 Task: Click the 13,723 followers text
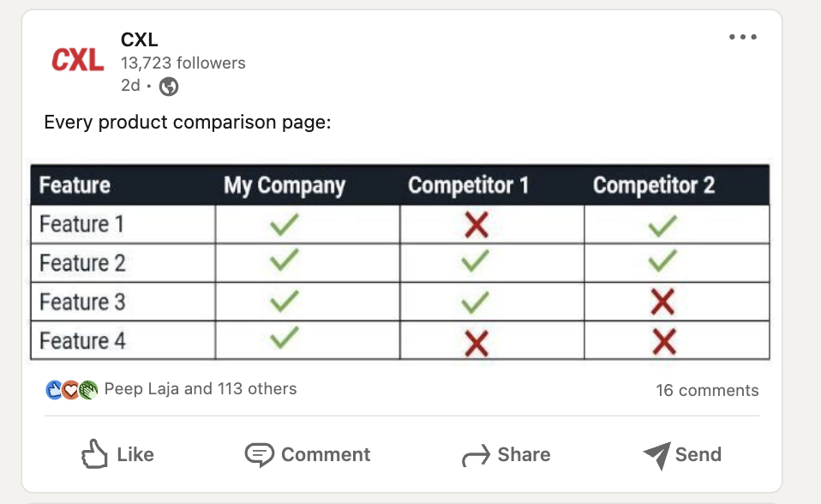click(183, 63)
